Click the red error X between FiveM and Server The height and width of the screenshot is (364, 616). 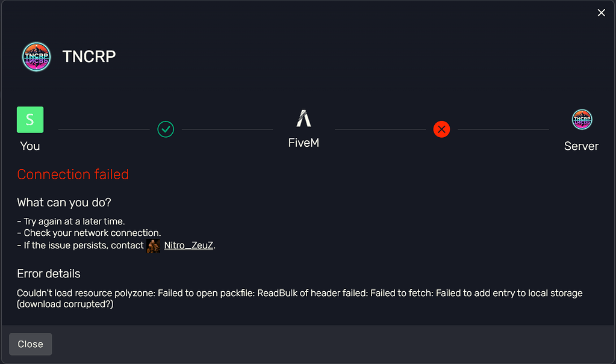point(441,129)
